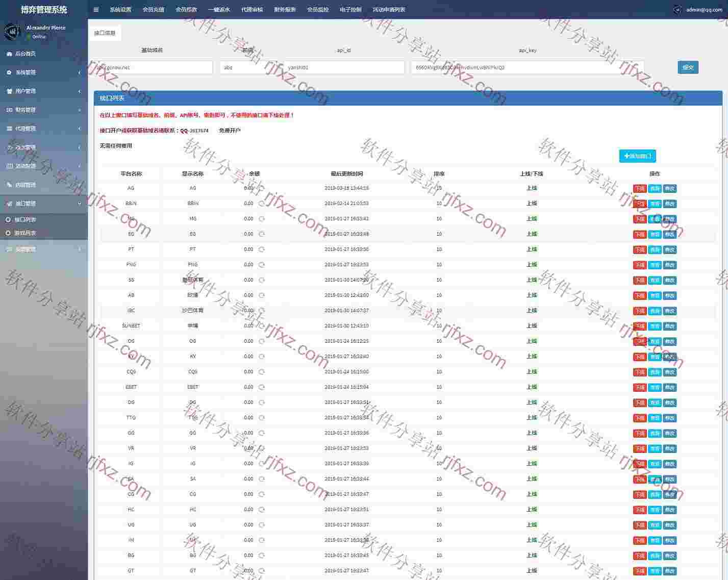Screen dimensions: 728x580
Task: Click the 修改 button in the PT row
Action: [670, 249]
